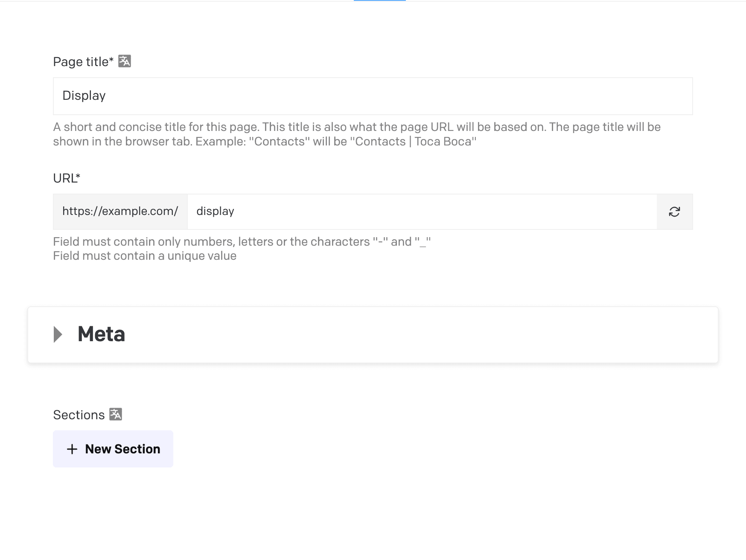Expand the Meta section disclosure triangle
Viewport: 746px width, 560px height.
pyautogui.click(x=58, y=334)
